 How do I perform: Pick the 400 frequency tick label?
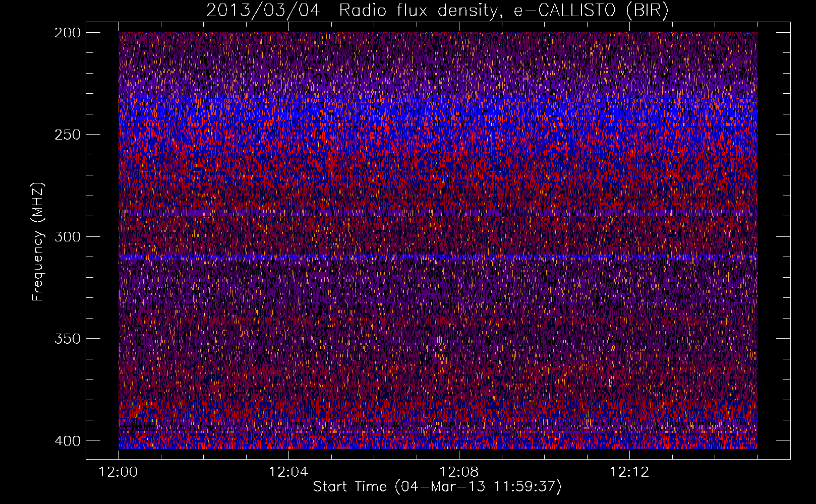67,441
